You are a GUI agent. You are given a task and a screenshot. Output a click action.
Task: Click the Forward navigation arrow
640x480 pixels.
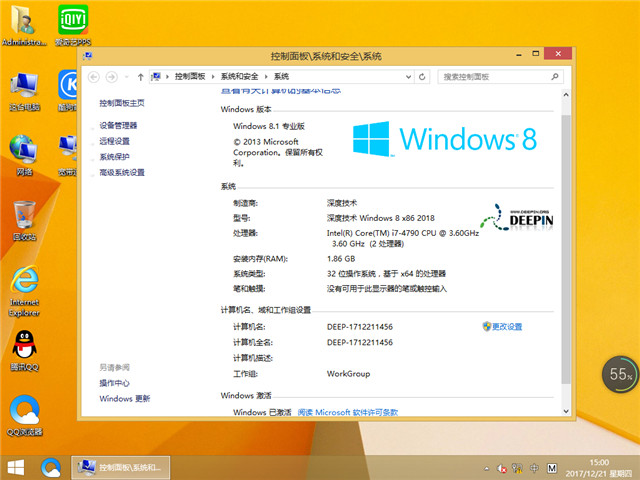click(x=111, y=77)
